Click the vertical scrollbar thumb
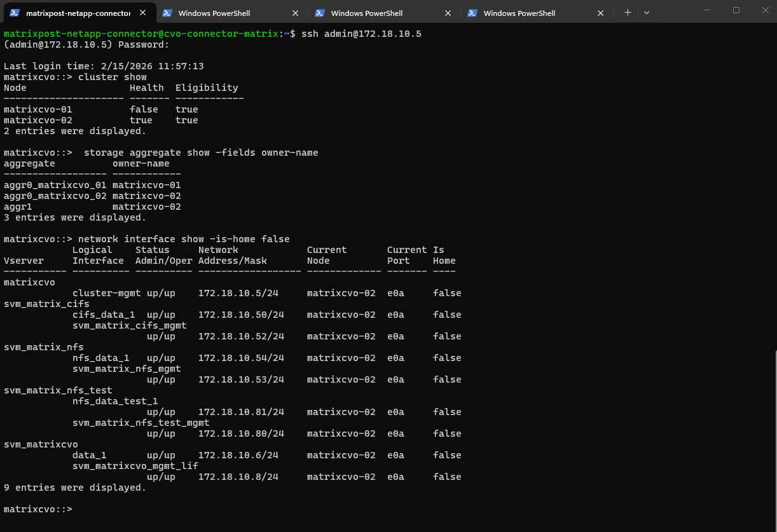This screenshot has width=777, height=532. [x=774, y=439]
